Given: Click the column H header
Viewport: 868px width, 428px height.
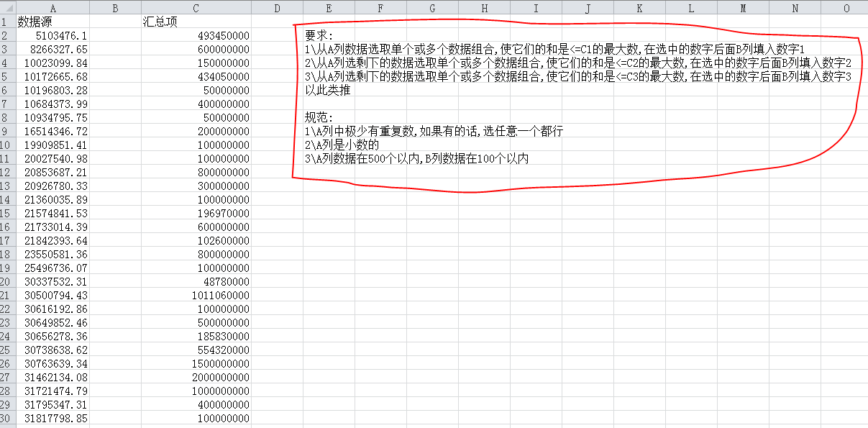Looking at the screenshot, I should tap(484, 8).
